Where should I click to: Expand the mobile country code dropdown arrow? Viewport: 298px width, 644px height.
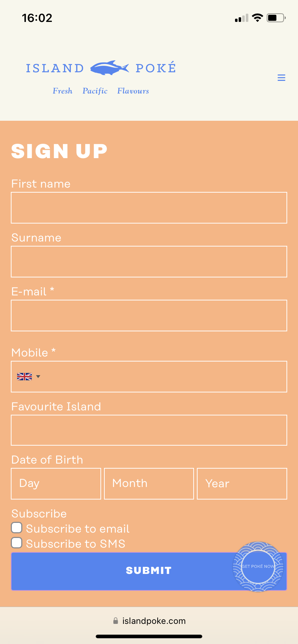click(38, 377)
